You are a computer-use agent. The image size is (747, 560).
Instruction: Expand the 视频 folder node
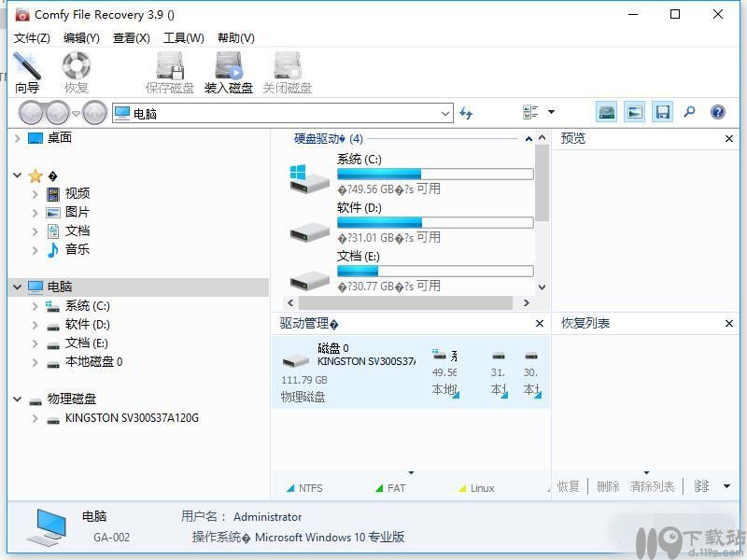[x=35, y=194]
